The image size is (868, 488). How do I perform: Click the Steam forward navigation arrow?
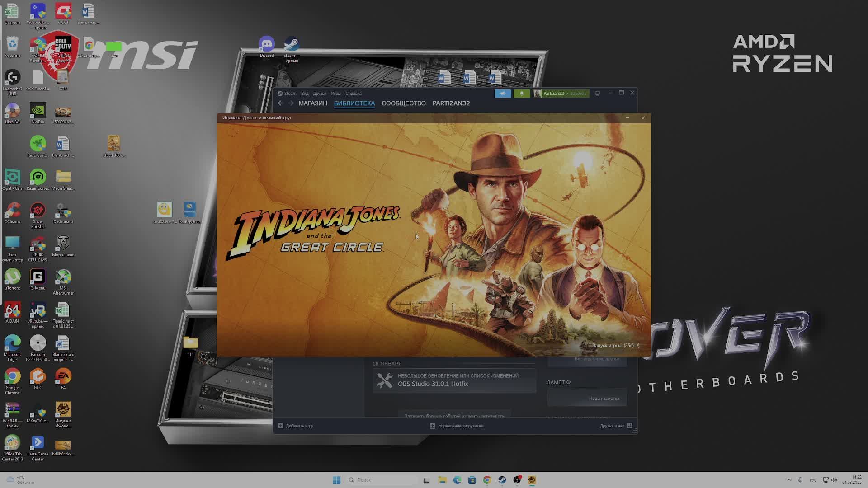coord(291,103)
